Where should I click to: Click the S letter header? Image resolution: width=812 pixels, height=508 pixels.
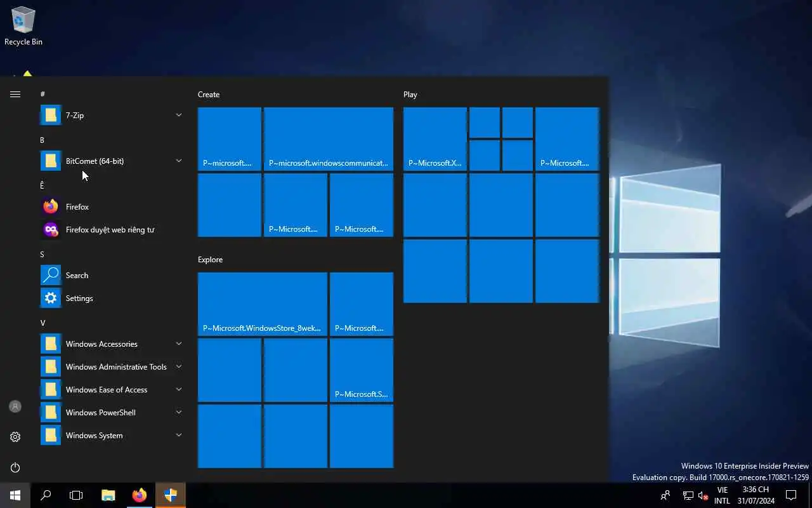click(x=43, y=254)
